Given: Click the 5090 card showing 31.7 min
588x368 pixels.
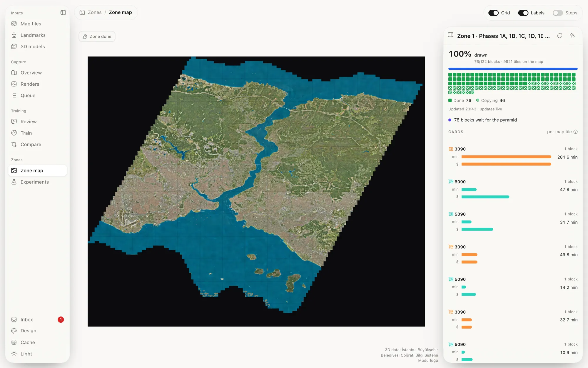Looking at the screenshot, I should [x=513, y=222].
